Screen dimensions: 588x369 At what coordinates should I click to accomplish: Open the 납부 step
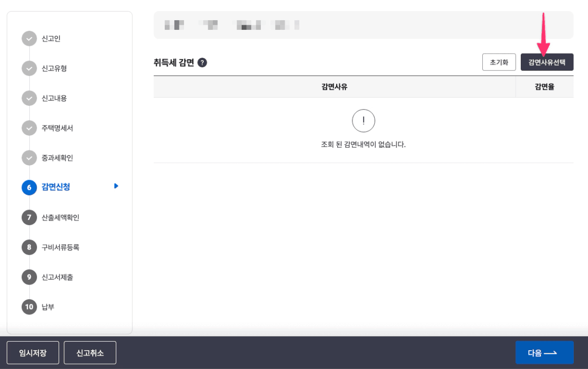48,307
